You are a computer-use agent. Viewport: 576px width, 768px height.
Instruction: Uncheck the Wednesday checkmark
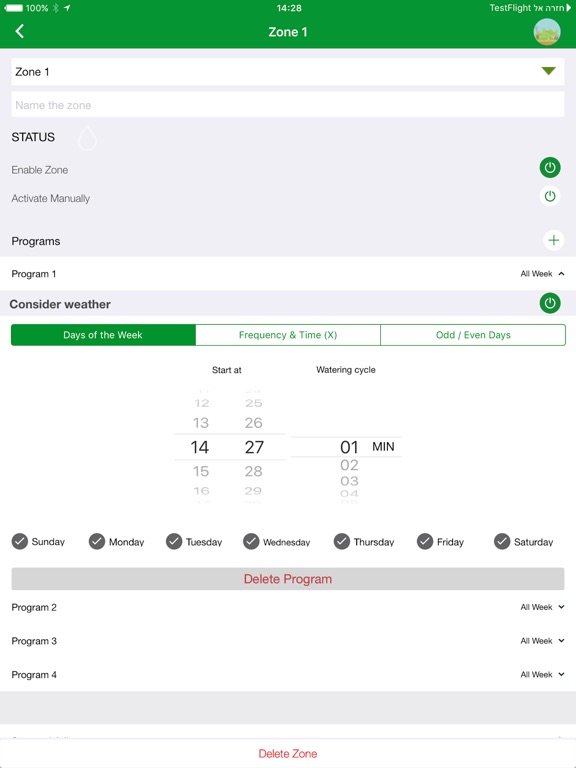click(251, 542)
